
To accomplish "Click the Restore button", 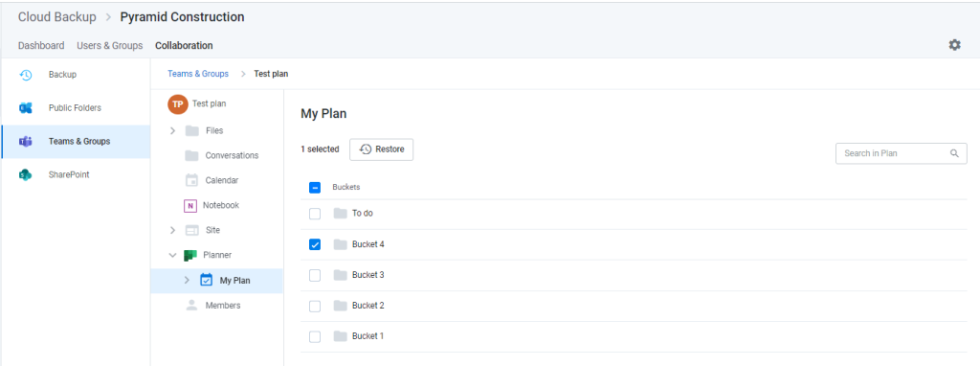I will (x=381, y=149).
